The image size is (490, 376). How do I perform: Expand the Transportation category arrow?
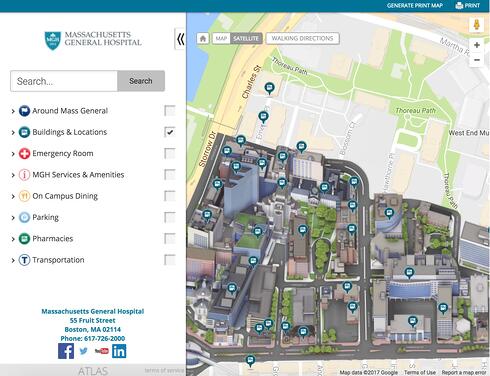pos(13,260)
